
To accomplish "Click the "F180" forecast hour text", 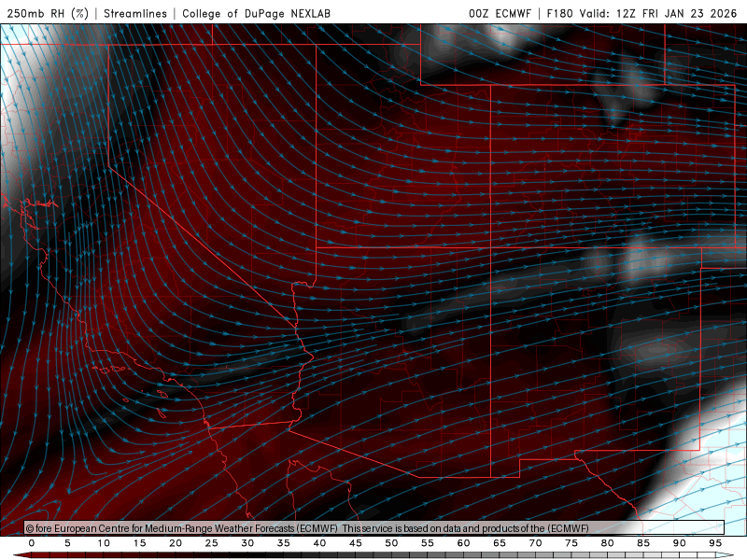I will coord(559,13).
